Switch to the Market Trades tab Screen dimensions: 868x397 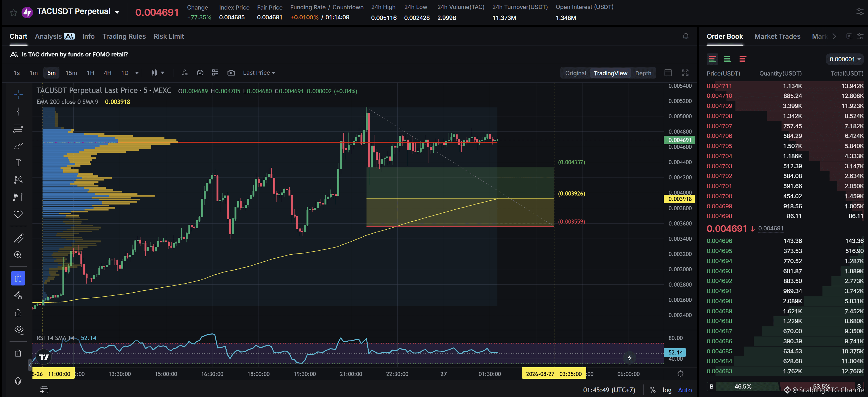point(777,36)
